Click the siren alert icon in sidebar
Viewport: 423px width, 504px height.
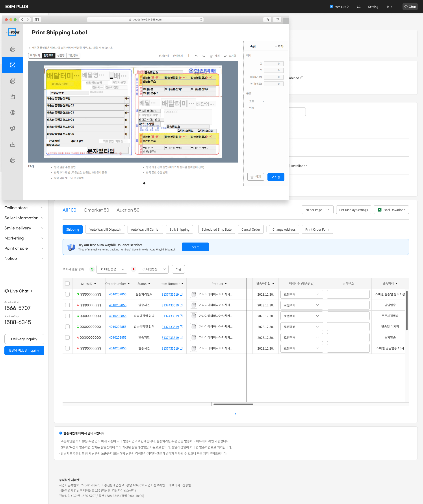pos(13,97)
